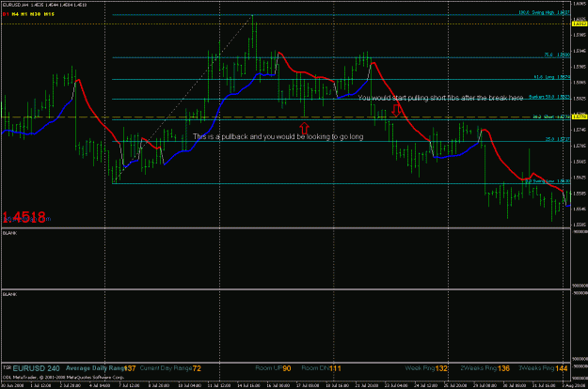Click the Room DN value 111

pos(335,368)
